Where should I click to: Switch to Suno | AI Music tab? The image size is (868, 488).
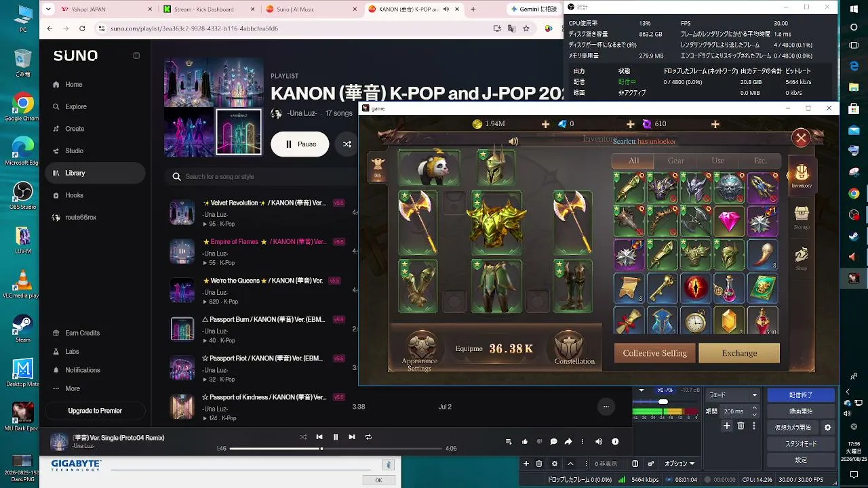[x=311, y=9]
